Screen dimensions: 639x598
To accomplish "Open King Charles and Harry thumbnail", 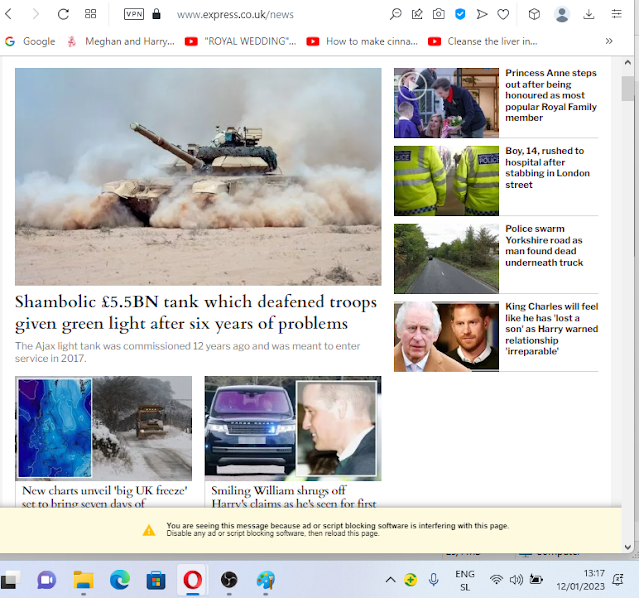I will (x=446, y=337).
